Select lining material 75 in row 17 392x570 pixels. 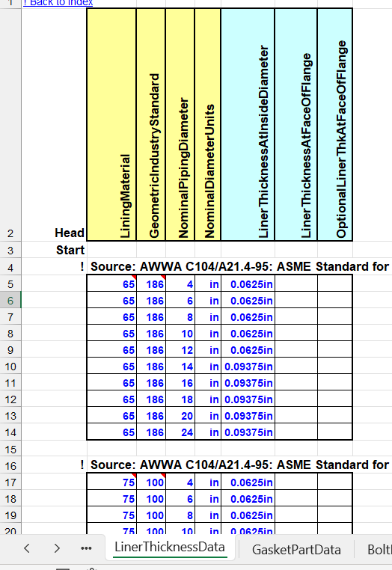tap(111, 482)
